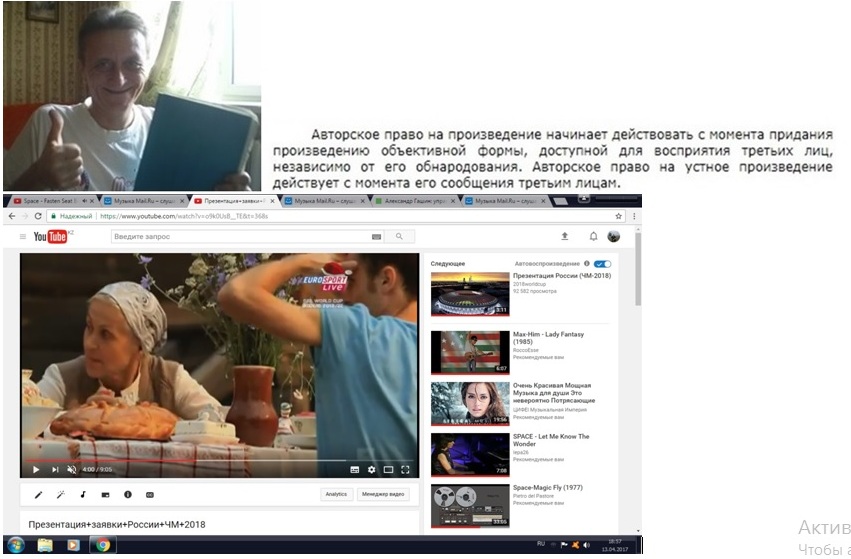Open the end screen and annotations tool
Image resolution: width=851 pixels, height=559 pixels.
point(105,494)
